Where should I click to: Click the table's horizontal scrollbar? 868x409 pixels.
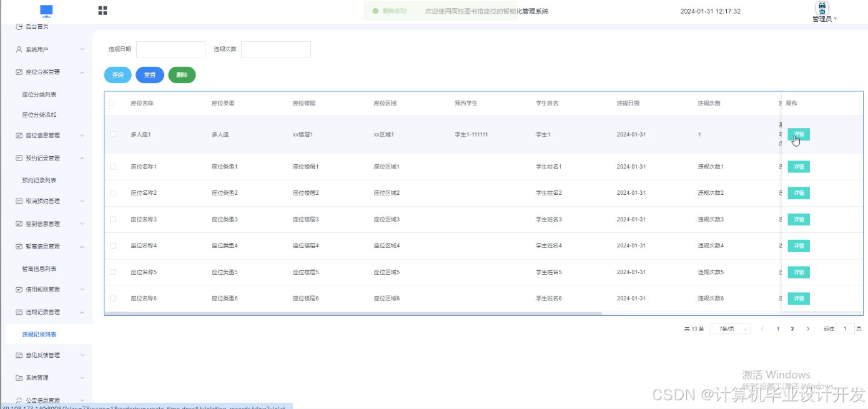pyautogui.click(x=353, y=313)
